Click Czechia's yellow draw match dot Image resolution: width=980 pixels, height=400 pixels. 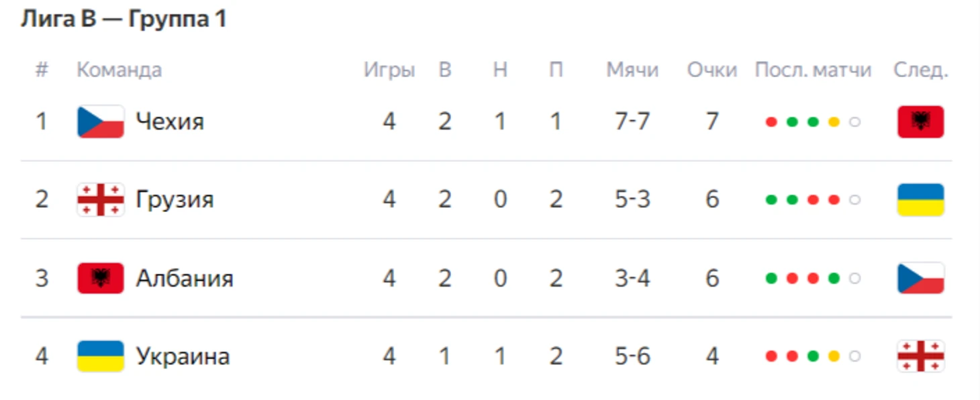(834, 122)
